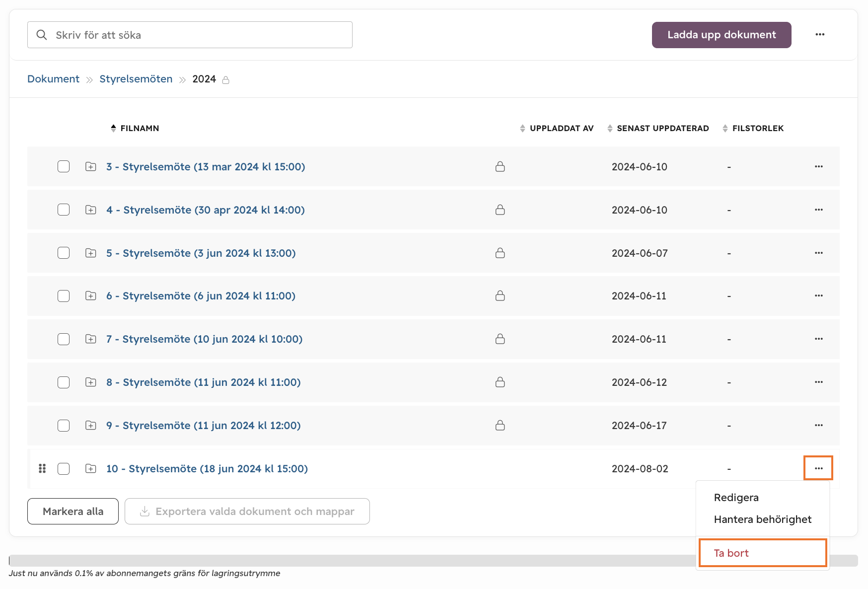Click date 2024-08-02 in last row
Image resolution: width=868 pixels, height=589 pixels.
pos(640,469)
